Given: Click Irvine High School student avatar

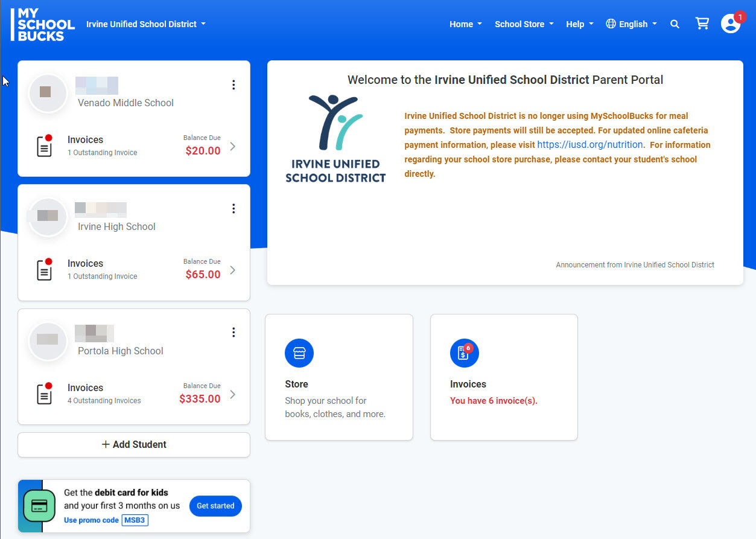Looking at the screenshot, I should tap(48, 217).
